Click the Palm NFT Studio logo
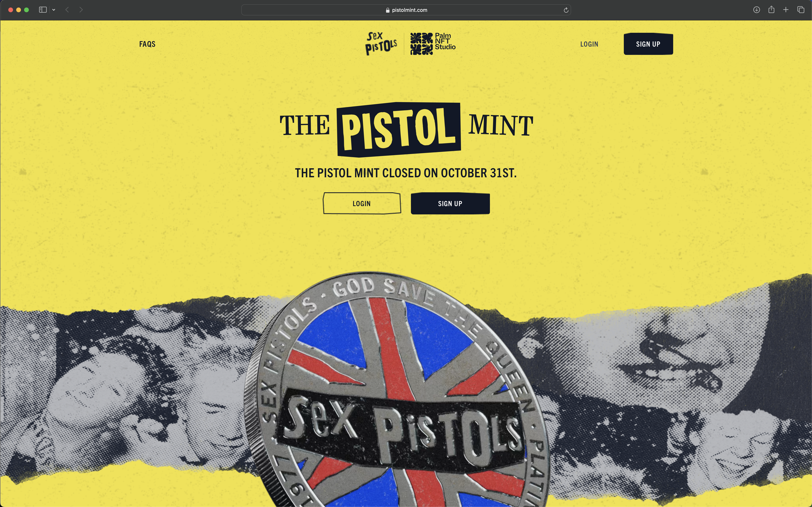Image resolution: width=812 pixels, height=507 pixels. pos(433,44)
